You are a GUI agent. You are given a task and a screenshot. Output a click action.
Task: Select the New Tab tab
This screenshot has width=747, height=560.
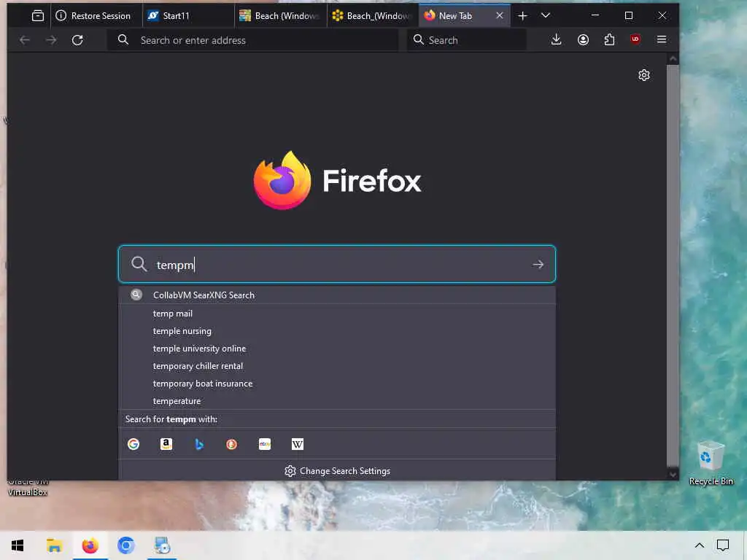pyautogui.click(x=455, y=16)
